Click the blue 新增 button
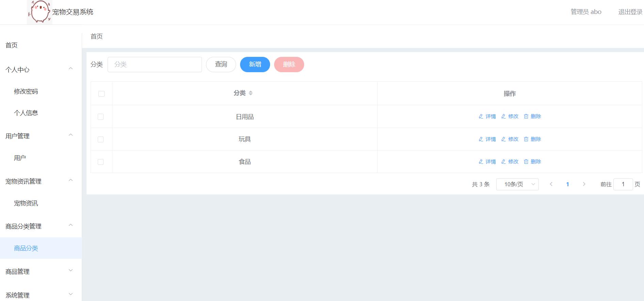This screenshot has height=301, width=644. click(255, 64)
